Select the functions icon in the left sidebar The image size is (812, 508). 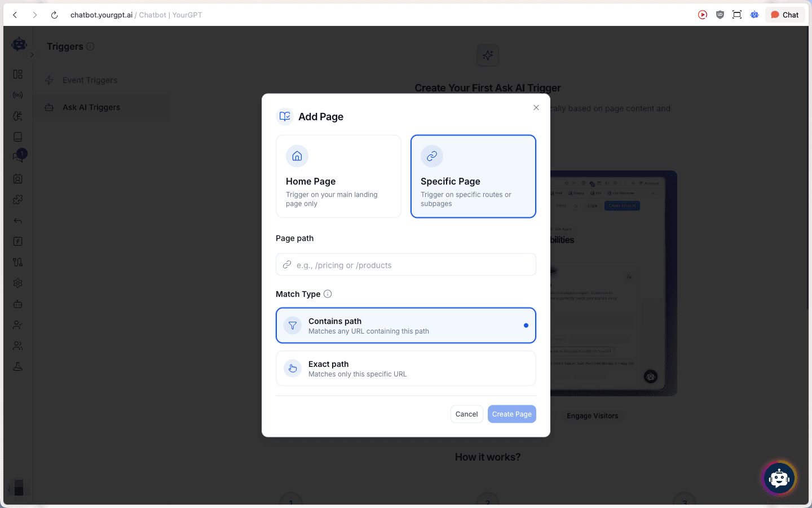click(17, 241)
